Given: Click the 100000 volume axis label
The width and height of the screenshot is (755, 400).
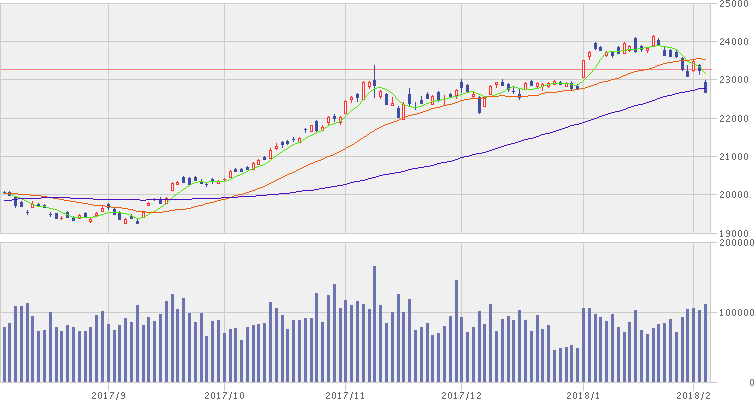Looking at the screenshot, I should 736,313.
